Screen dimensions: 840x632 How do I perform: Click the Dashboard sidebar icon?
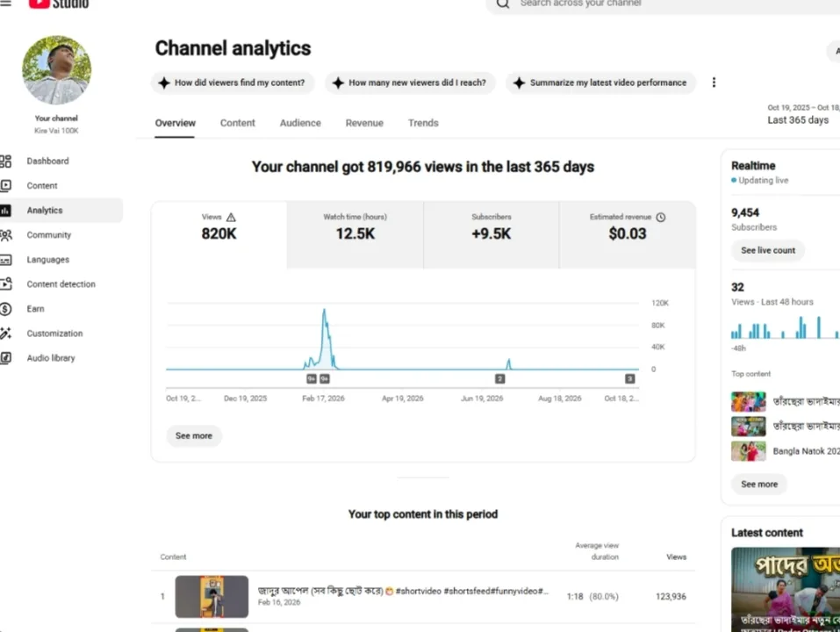(x=6, y=162)
